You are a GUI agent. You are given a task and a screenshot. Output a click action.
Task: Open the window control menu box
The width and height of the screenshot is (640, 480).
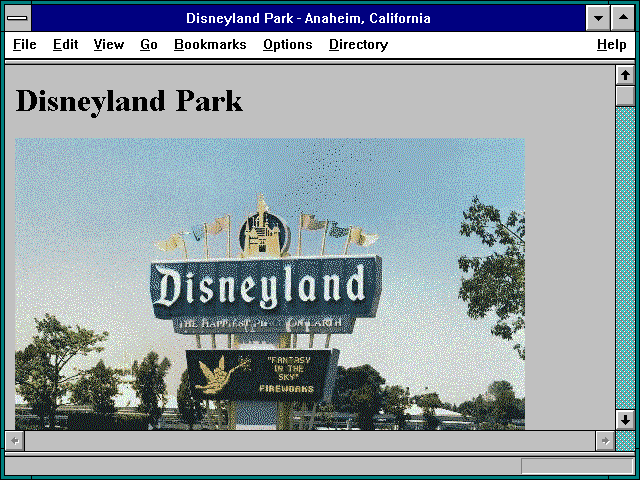pos(18,18)
